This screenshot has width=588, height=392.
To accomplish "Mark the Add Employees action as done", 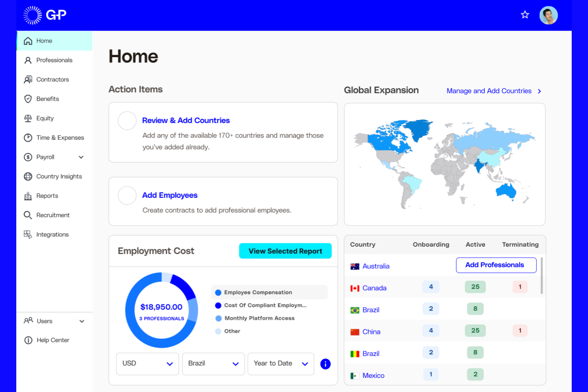I will 127,195.
